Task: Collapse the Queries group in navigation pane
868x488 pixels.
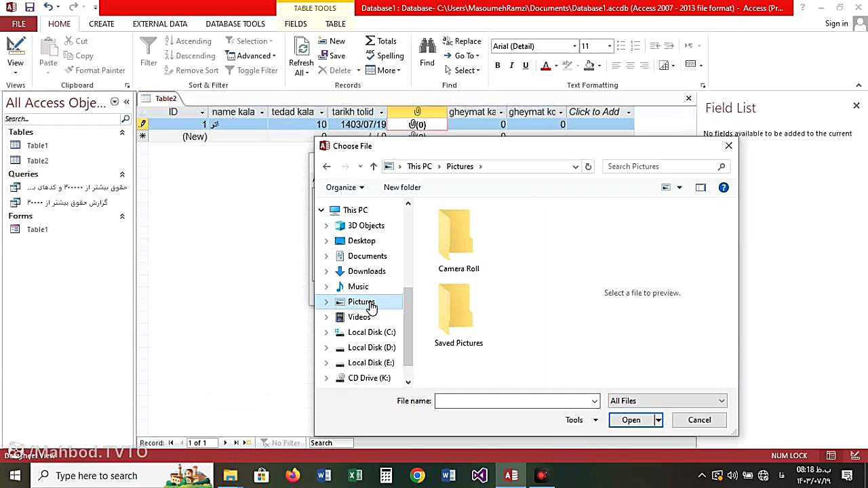Action: (122, 174)
